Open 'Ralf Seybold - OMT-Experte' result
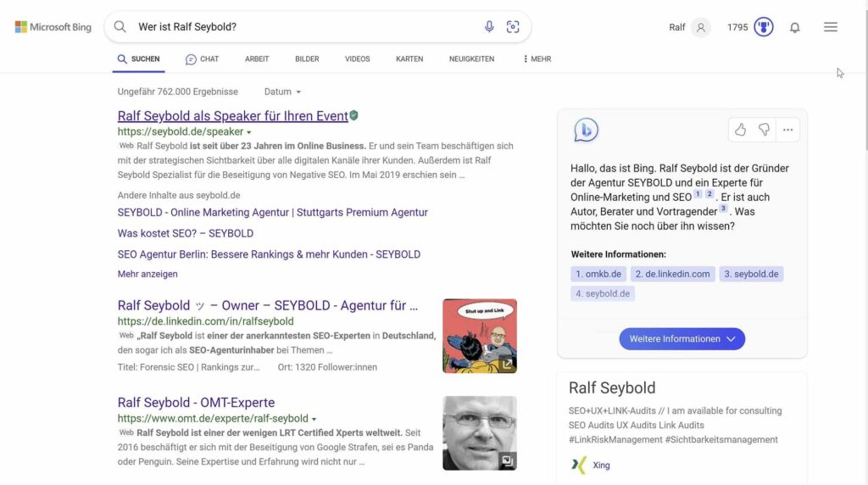868x485 pixels. [x=196, y=403]
